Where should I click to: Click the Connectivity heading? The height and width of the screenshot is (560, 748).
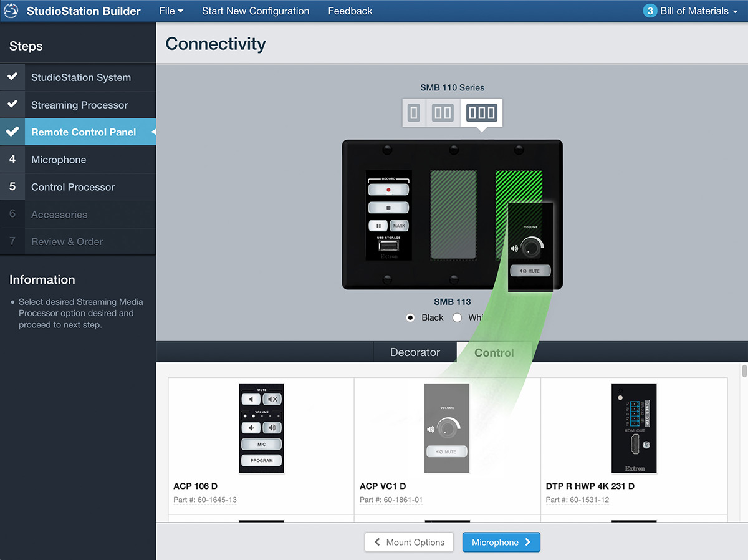[x=216, y=44]
